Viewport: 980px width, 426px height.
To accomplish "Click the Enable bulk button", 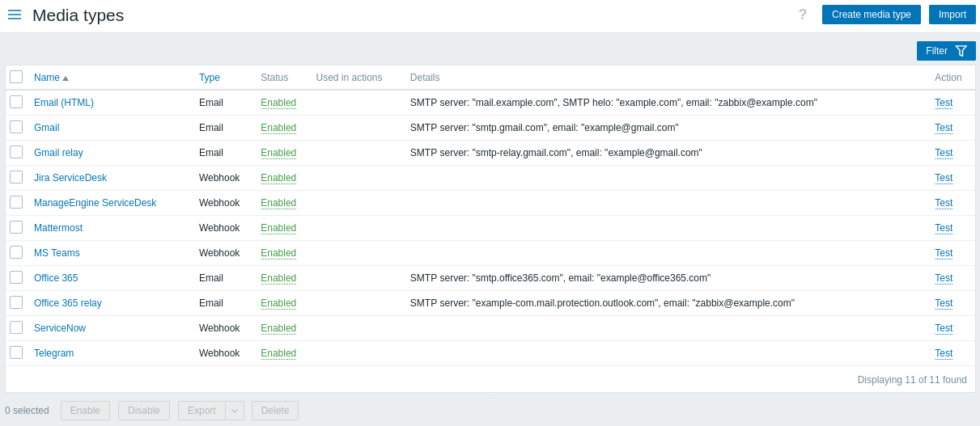I will click(85, 411).
